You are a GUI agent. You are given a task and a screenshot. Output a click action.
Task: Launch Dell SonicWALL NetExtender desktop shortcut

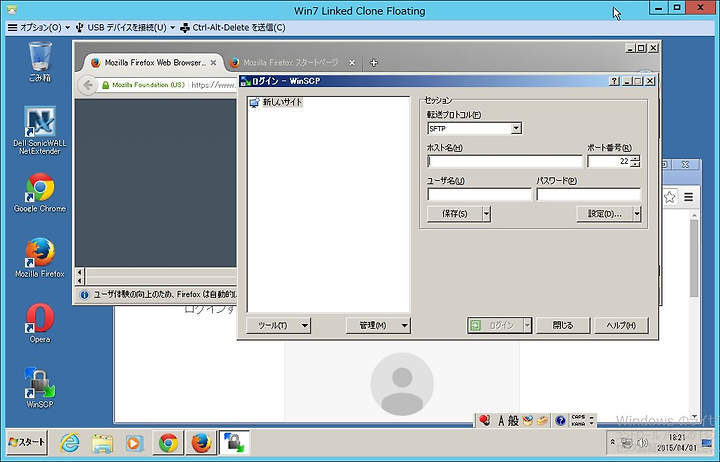[40, 130]
